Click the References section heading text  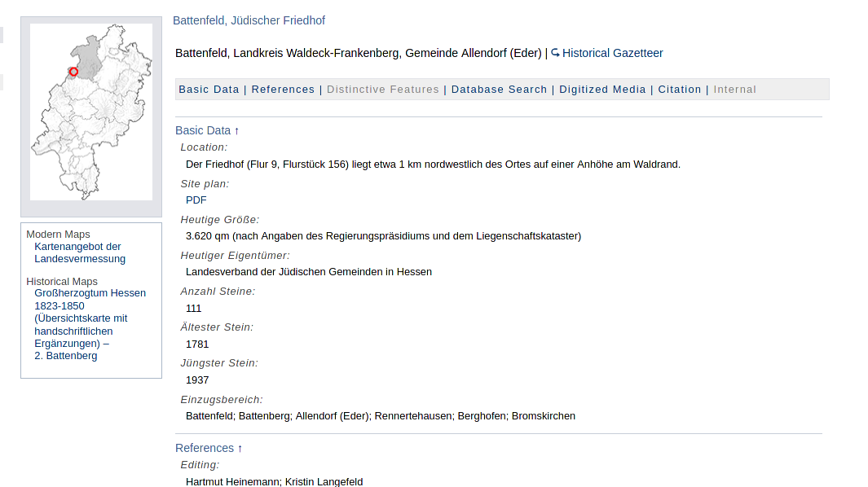click(205, 448)
